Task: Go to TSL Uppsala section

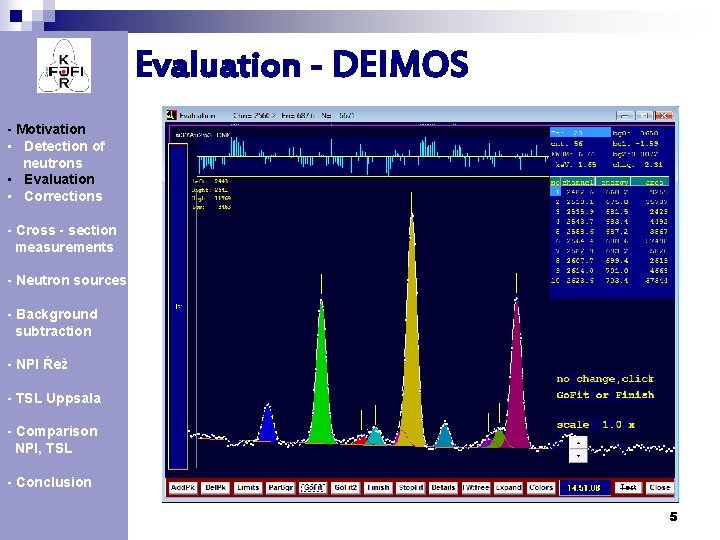Action: (x=58, y=398)
